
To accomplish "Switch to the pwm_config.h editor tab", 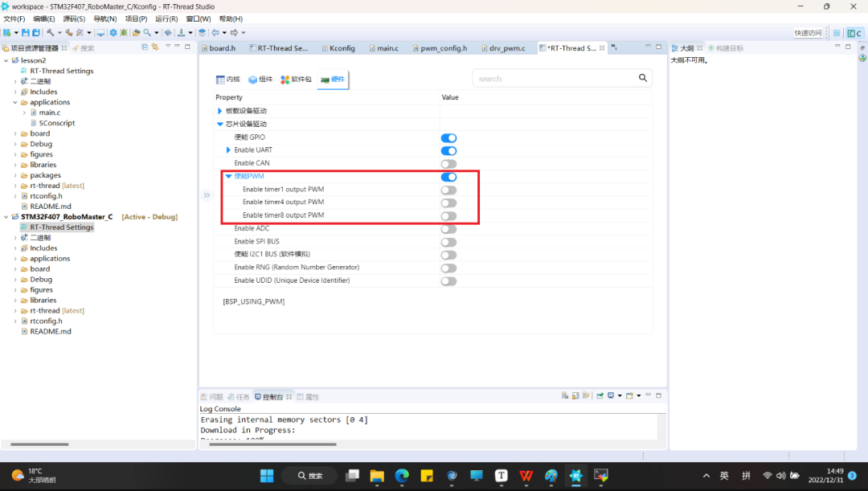I will click(442, 48).
